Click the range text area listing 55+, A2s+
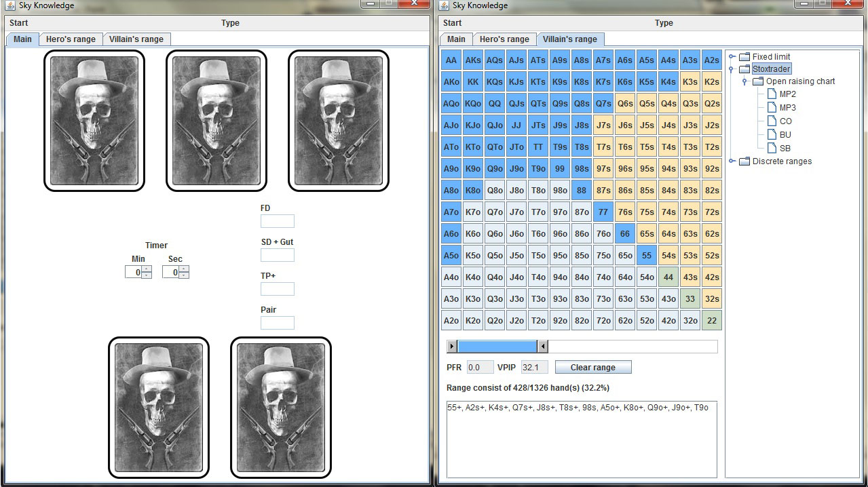The image size is (868, 487). (582, 439)
